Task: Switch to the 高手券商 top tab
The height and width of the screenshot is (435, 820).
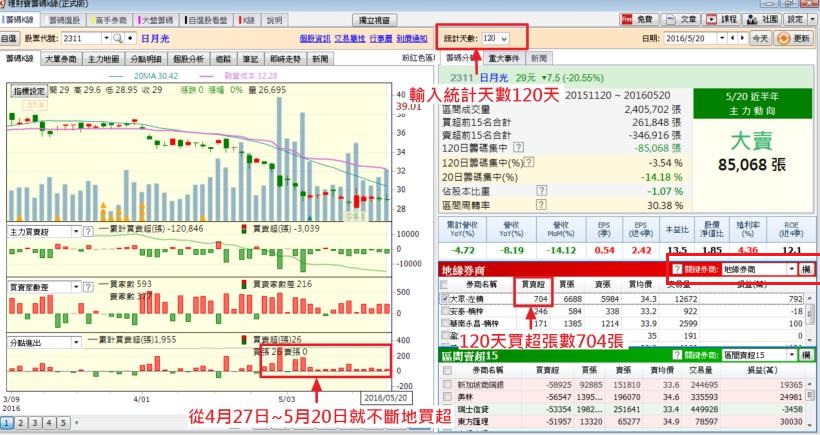Action: [x=110, y=20]
